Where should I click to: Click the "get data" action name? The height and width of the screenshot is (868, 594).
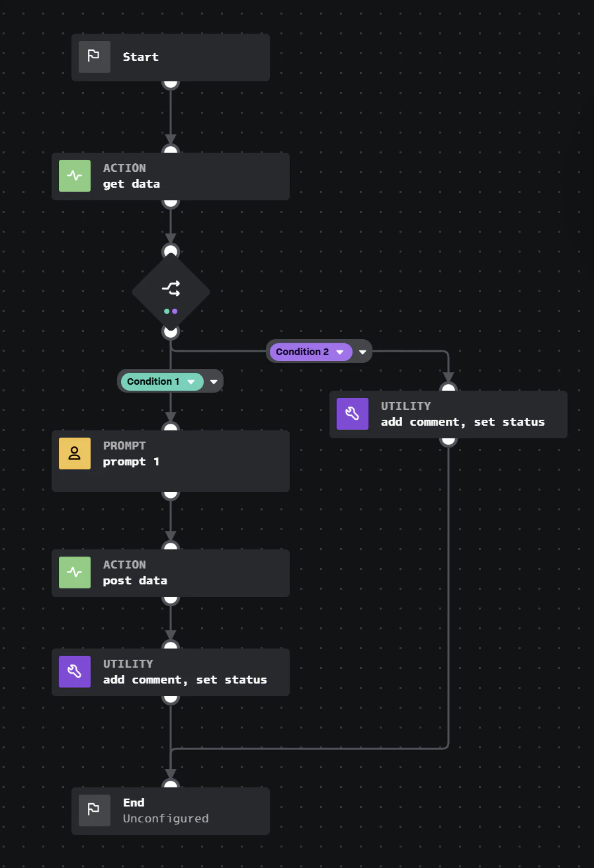click(x=132, y=184)
